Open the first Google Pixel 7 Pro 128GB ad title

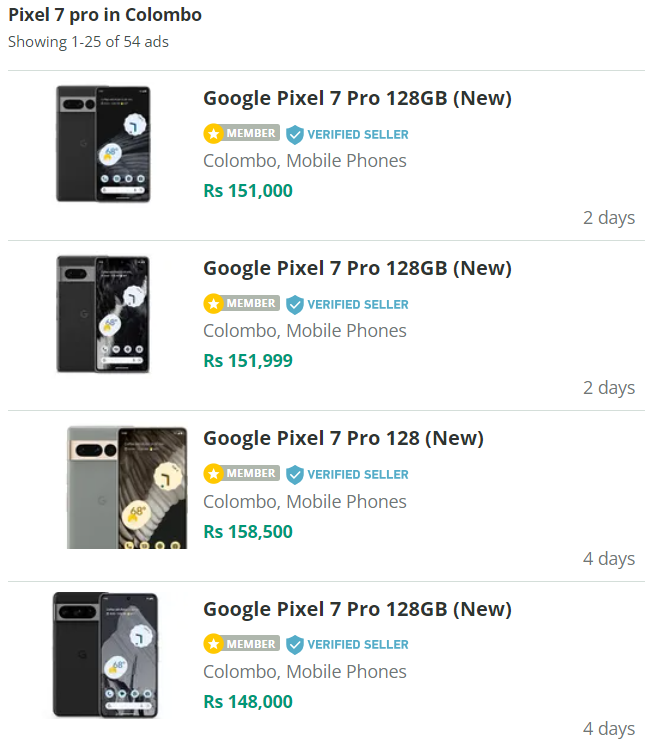click(357, 98)
